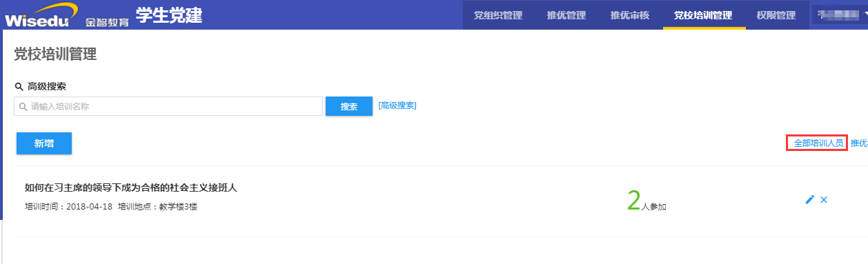Open the 权限管理 tab
The image size is (868, 264).
coord(776,15)
